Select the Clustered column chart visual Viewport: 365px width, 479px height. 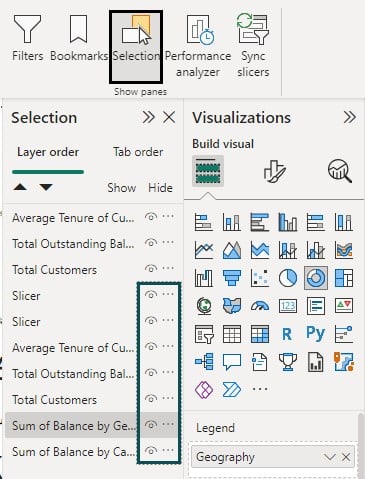pyautogui.click(x=288, y=222)
